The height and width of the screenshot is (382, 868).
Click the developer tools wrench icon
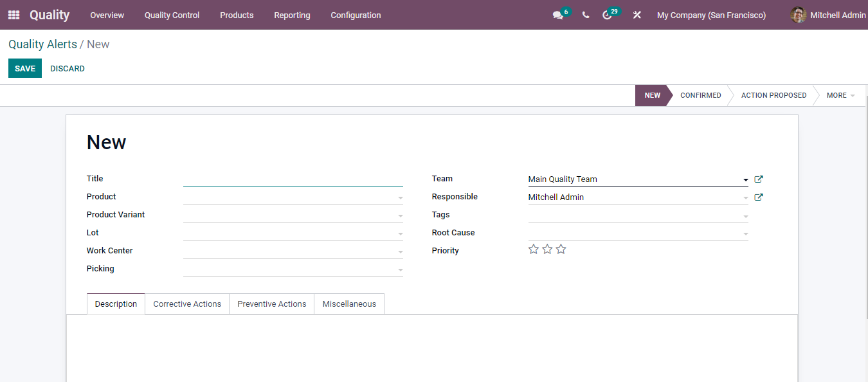(636, 15)
